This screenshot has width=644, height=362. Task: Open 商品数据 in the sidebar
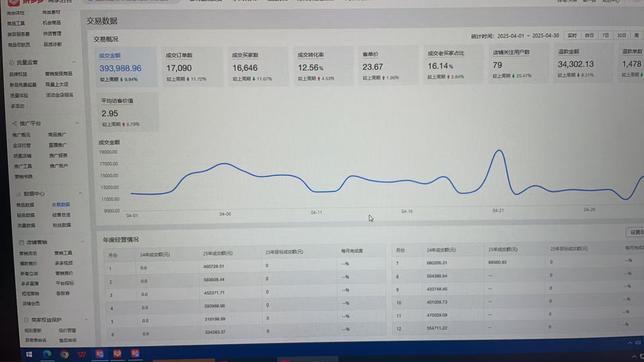pyautogui.click(x=25, y=205)
